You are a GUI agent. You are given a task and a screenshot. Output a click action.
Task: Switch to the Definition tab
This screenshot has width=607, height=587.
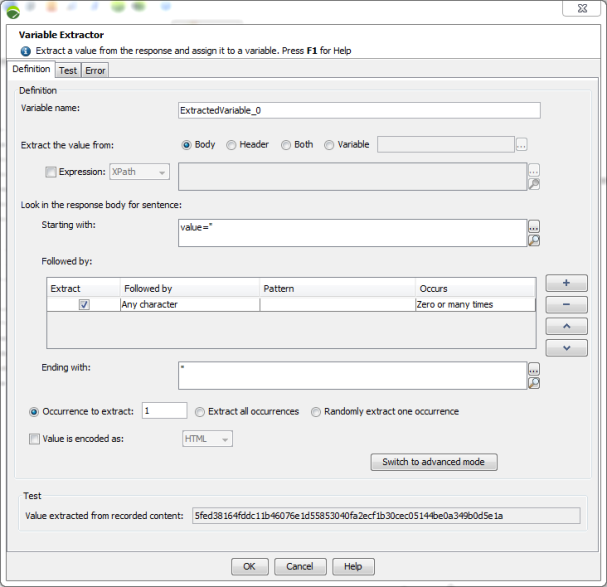click(31, 69)
